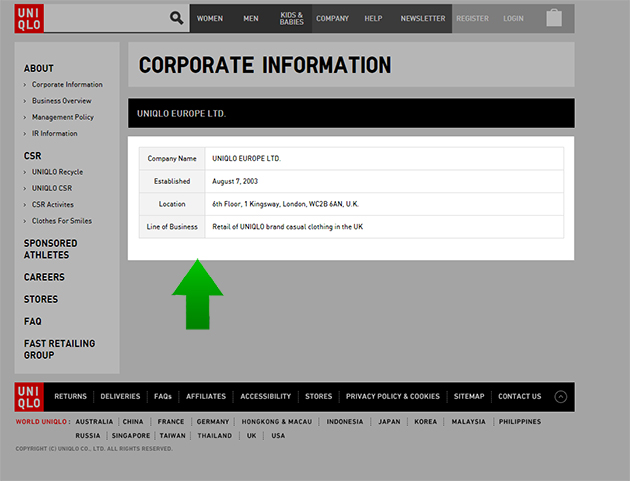630x481 pixels.
Task: Click CONTACT US in footer
Action: tap(520, 397)
